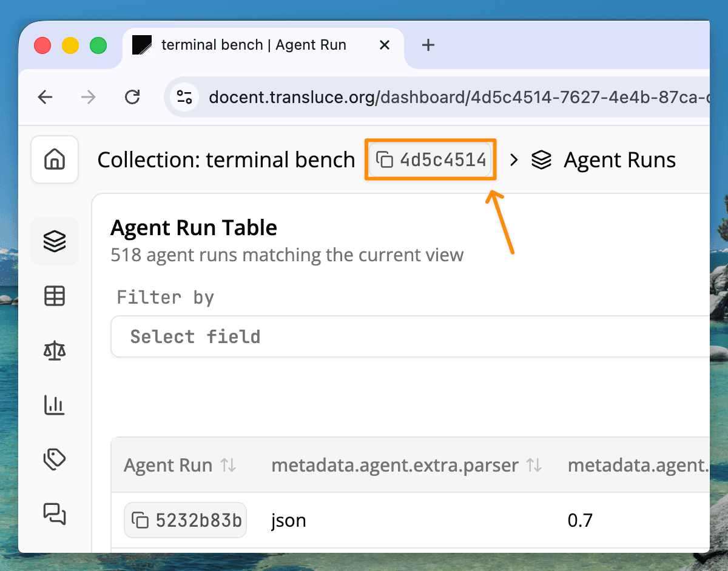The height and width of the screenshot is (571, 728).
Task: Open the table grid sidebar icon
Action: (55, 296)
